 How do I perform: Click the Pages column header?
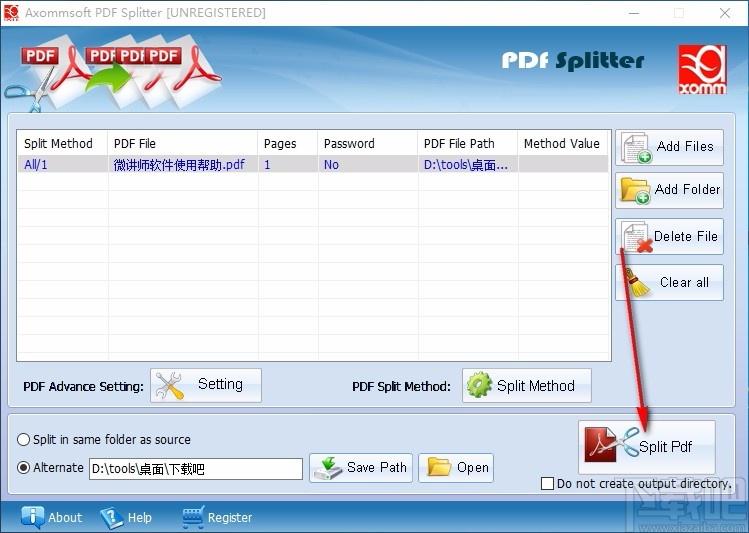288,143
